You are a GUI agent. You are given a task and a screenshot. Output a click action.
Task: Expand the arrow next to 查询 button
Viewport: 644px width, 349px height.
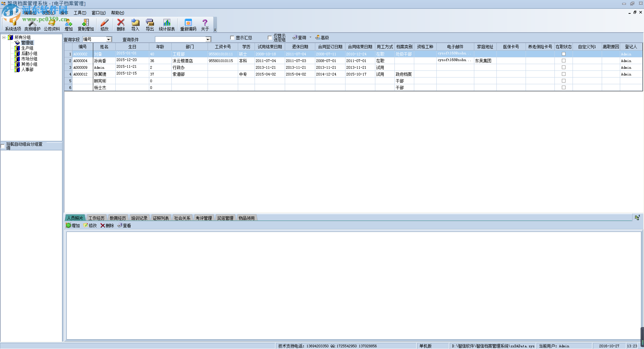pos(310,38)
